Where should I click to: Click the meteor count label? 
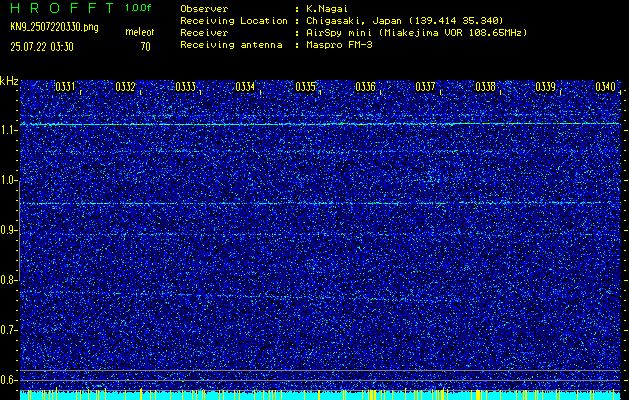point(140,32)
